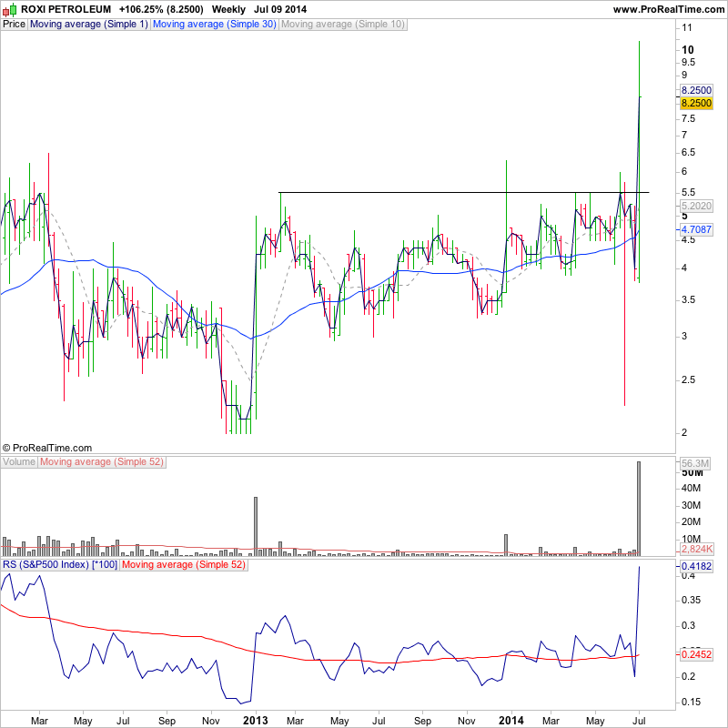Click the © ProRealTime.com copyright text

pos(47,448)
